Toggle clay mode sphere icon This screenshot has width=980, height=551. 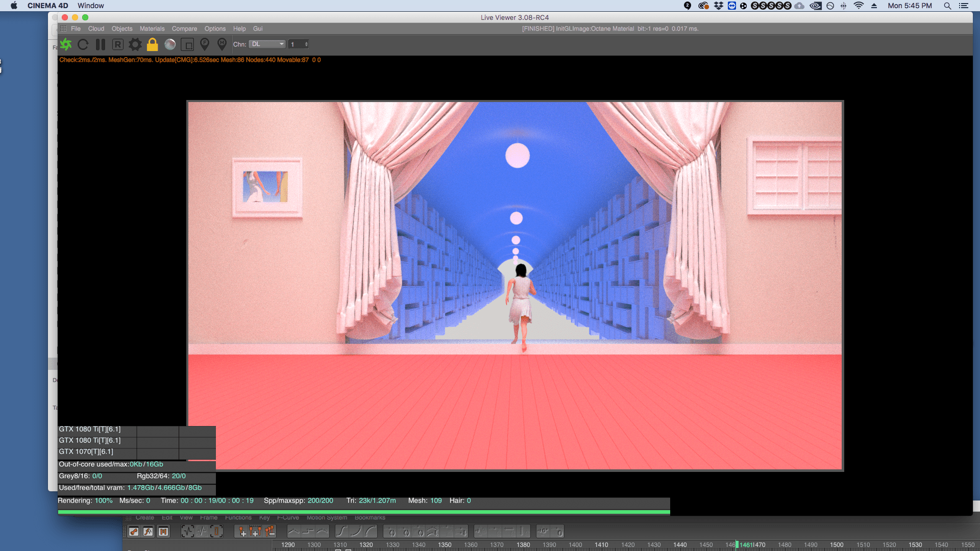pyautogui.click(x=170, y=44)
